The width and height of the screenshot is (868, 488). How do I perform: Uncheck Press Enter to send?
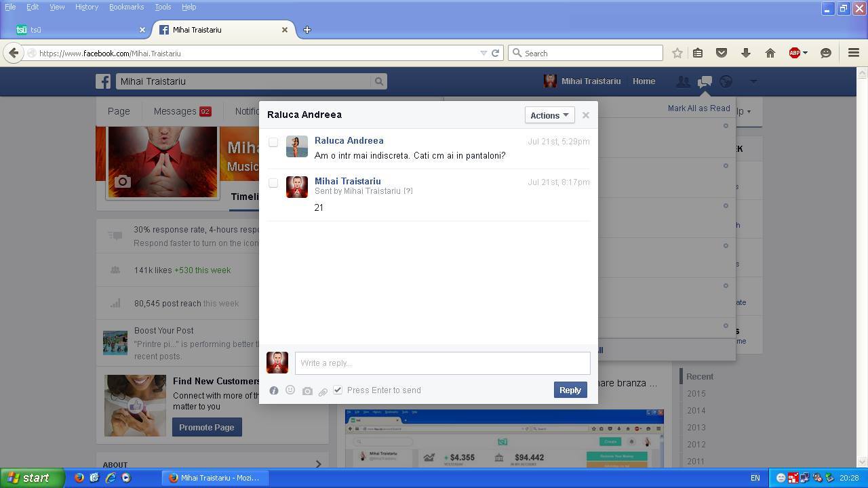pos(338,390)
